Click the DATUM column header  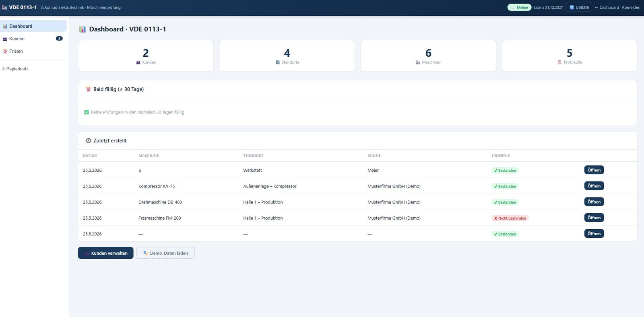pyautogui.click(x=90, y=156)
